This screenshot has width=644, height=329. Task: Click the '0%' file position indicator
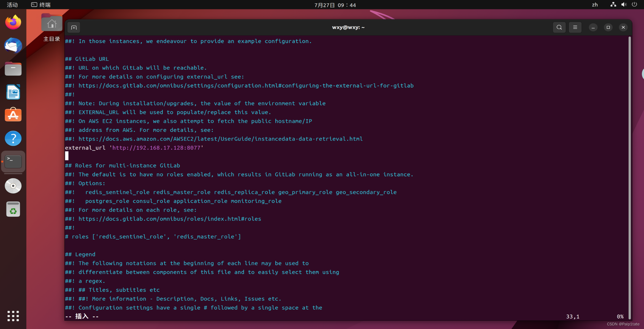(620, 317)
